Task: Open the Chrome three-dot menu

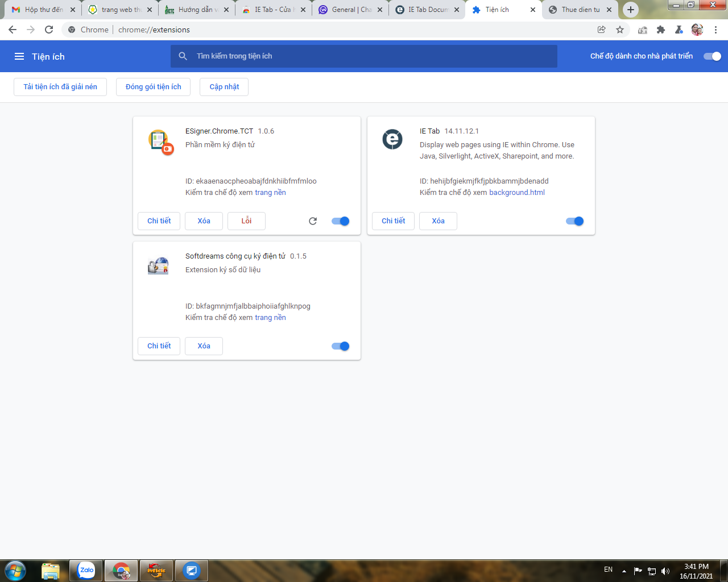Action: coord(715,30)
